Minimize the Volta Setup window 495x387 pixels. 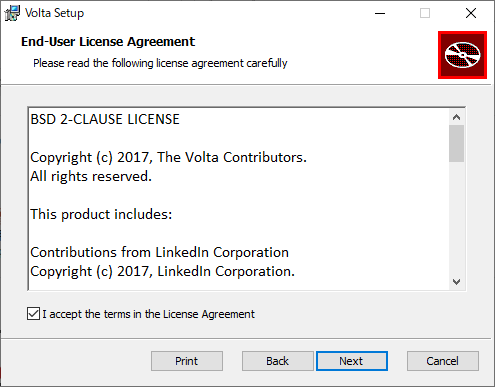[380, 13]
